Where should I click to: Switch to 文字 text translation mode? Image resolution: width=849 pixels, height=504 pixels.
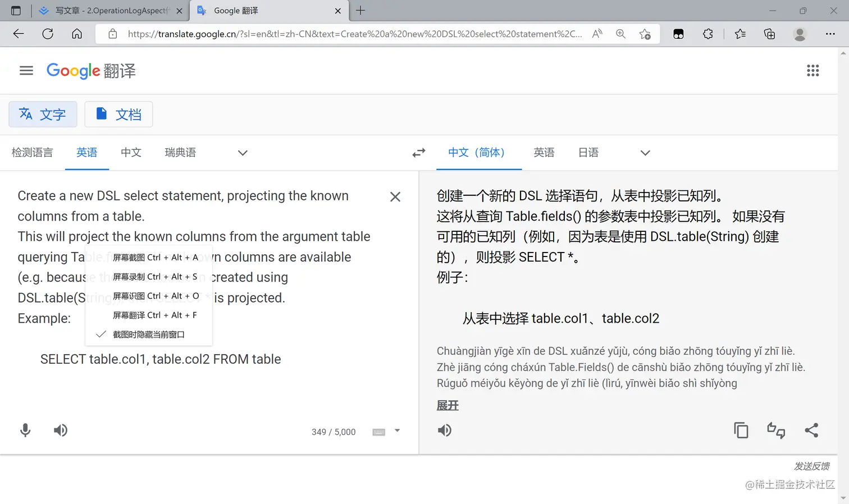coord(43,114)
